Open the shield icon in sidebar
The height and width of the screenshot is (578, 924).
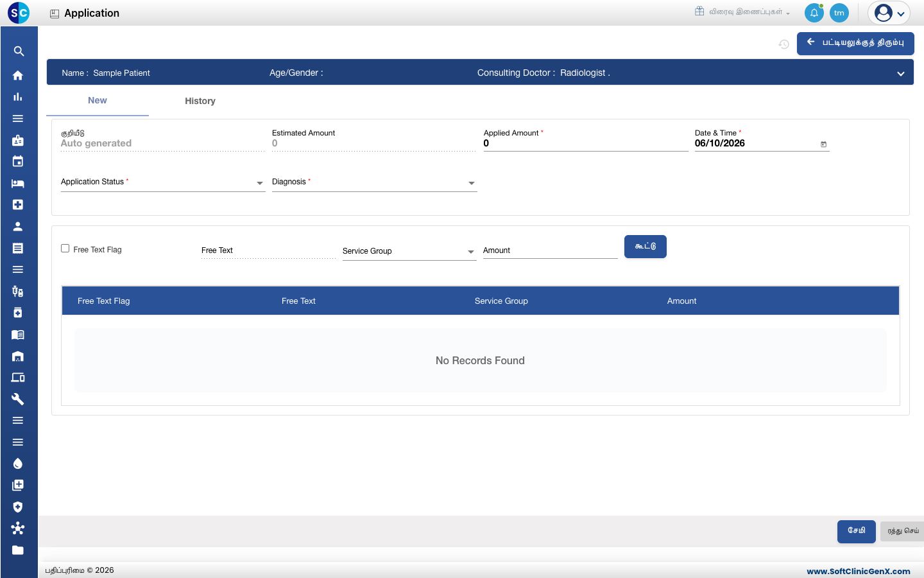click(18, 507)
